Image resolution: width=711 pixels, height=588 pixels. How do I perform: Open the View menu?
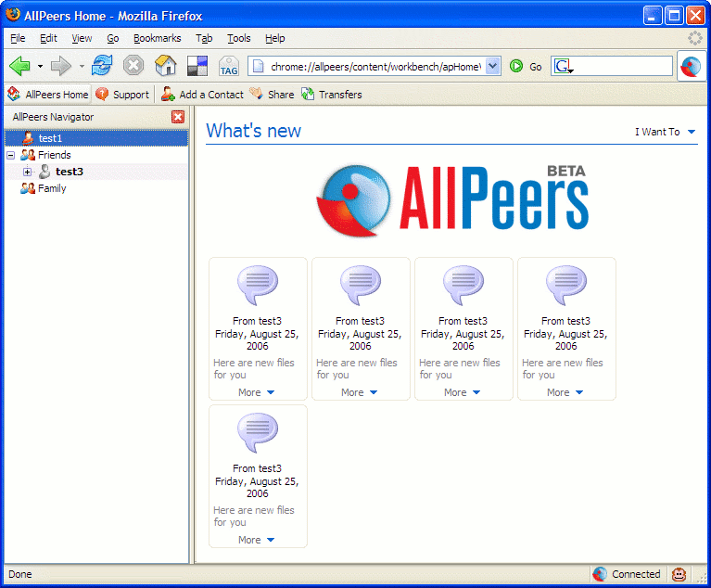(x=82, y=38)
